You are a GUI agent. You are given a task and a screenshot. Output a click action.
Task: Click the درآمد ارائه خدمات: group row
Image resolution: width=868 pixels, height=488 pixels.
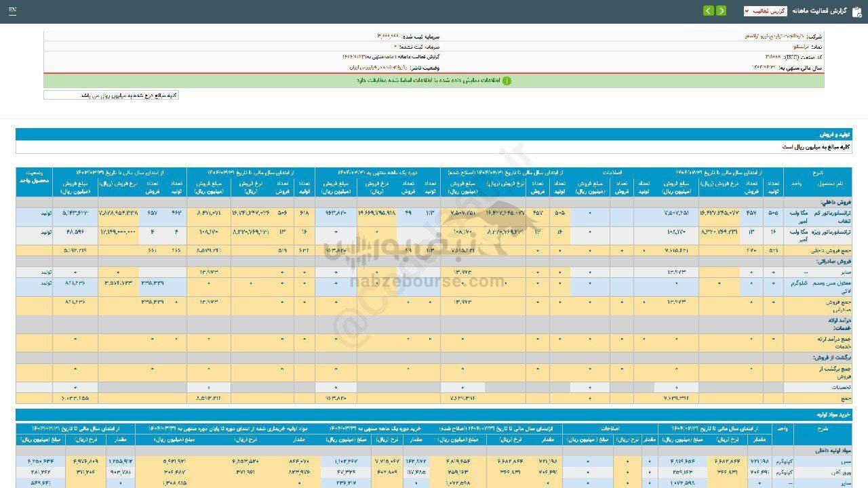point(434,324)
